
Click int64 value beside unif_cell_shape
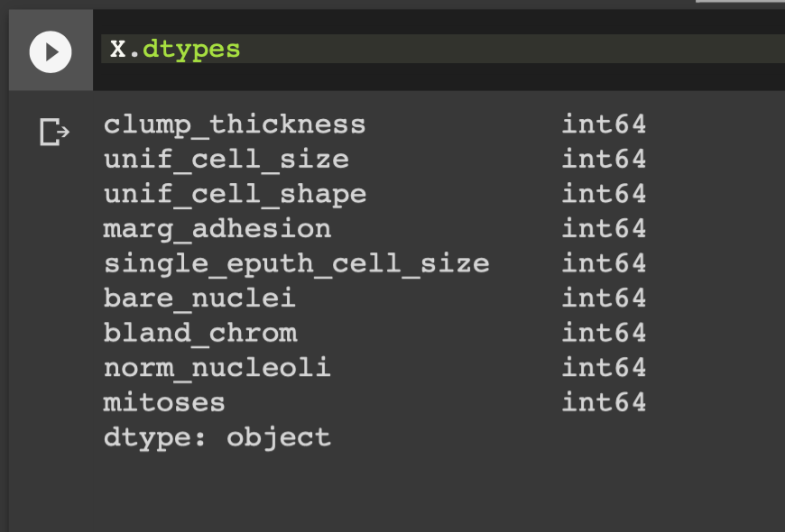[604, 194]
